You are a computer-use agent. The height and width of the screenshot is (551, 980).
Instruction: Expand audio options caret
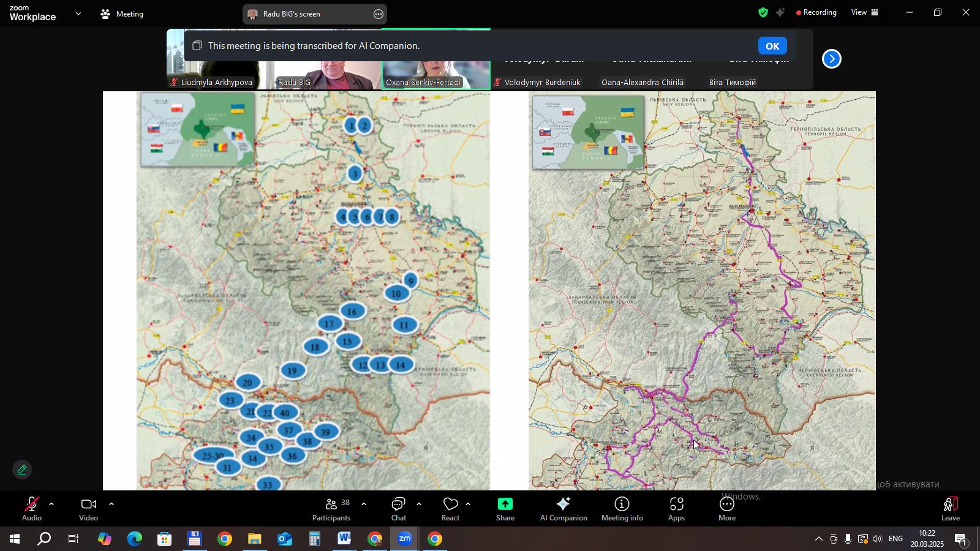(51, 504)
